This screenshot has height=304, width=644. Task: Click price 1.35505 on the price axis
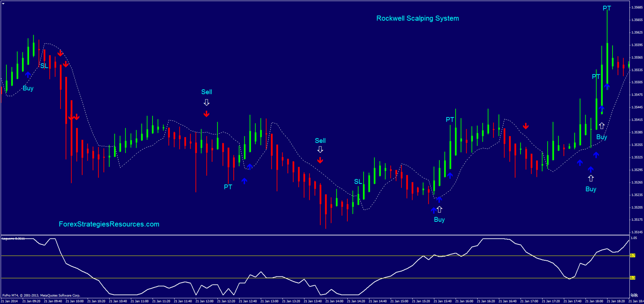coord(637,82)
